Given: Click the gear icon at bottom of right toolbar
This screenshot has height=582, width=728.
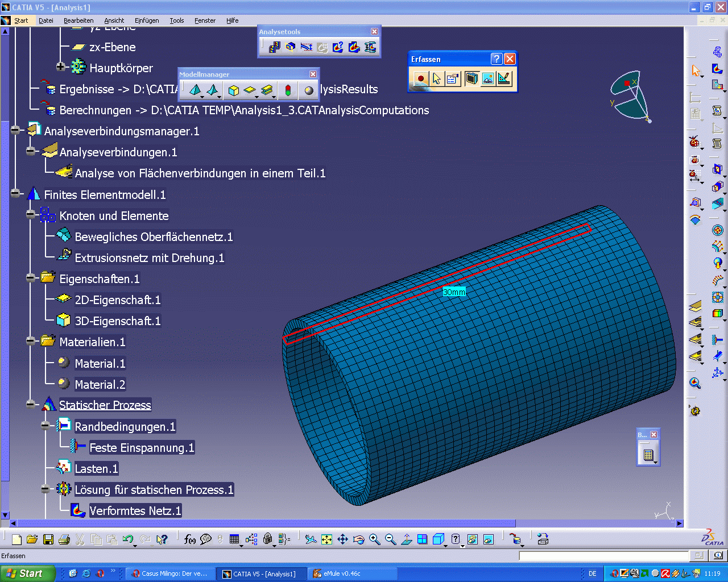Looking at the screenshot, I should [x=695, y=410].
